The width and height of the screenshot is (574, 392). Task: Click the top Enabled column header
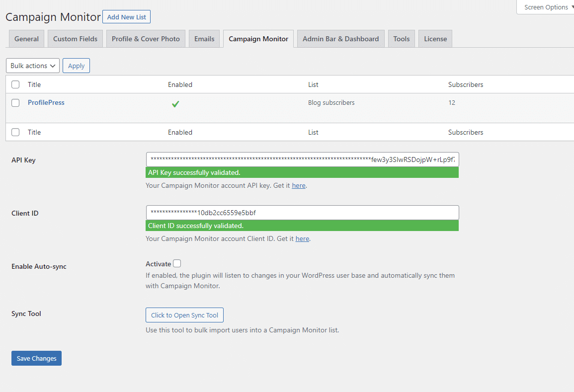[180, 84]
